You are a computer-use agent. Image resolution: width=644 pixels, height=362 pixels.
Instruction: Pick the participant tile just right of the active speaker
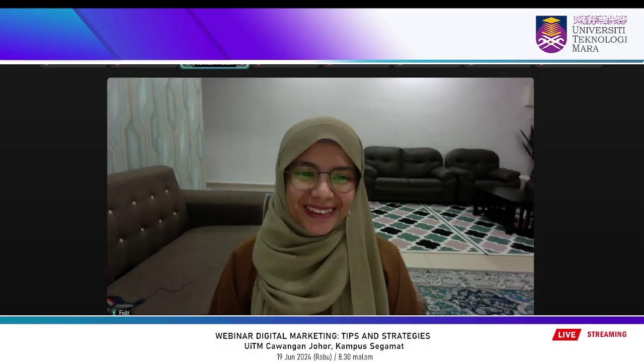[286, 65]
